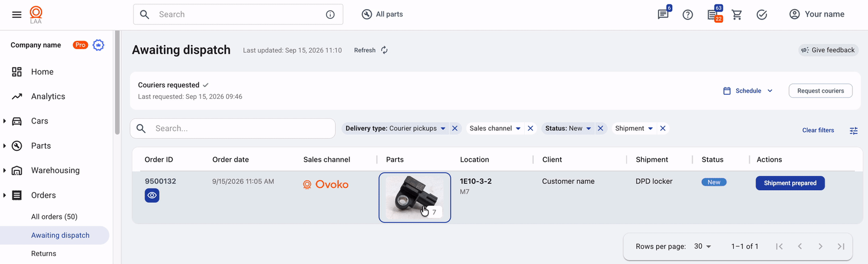Screen dimensions: 868x264
Task: Open the orders list icon with badge 63
Action: (x=713, y=15)
